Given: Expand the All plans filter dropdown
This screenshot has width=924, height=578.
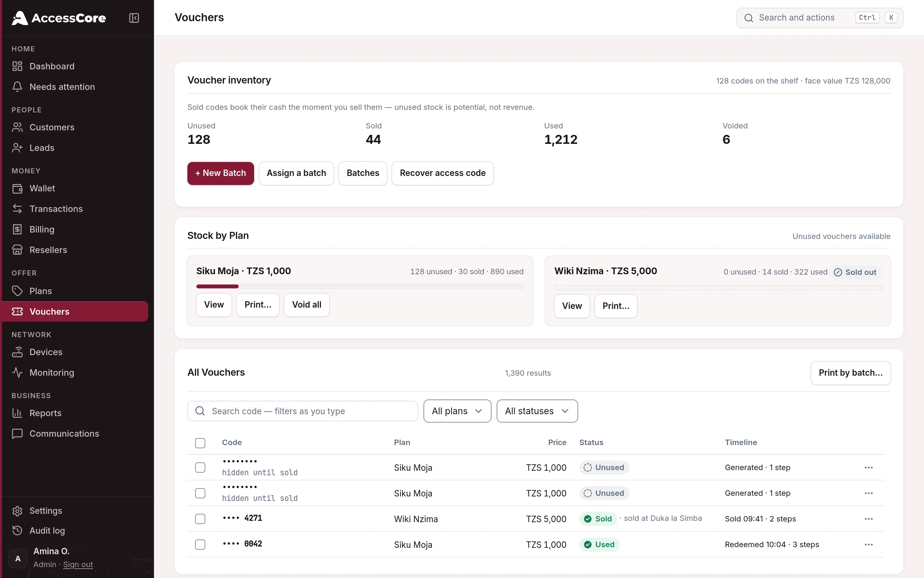Looking at the screenshot, I should (x=457, y=411).
